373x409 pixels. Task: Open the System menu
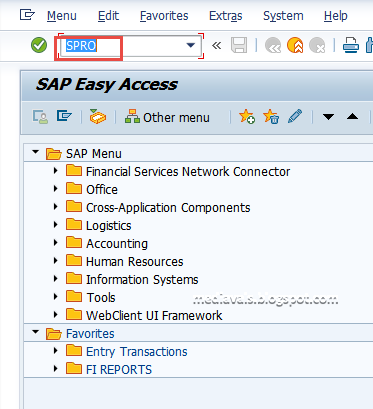click(283, 16)
